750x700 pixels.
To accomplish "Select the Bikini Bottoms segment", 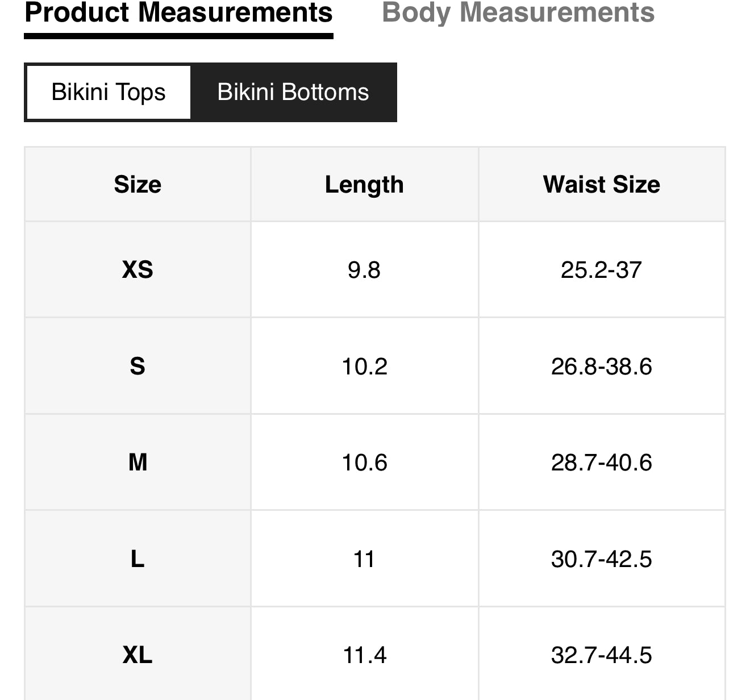I will coord(293,92).
